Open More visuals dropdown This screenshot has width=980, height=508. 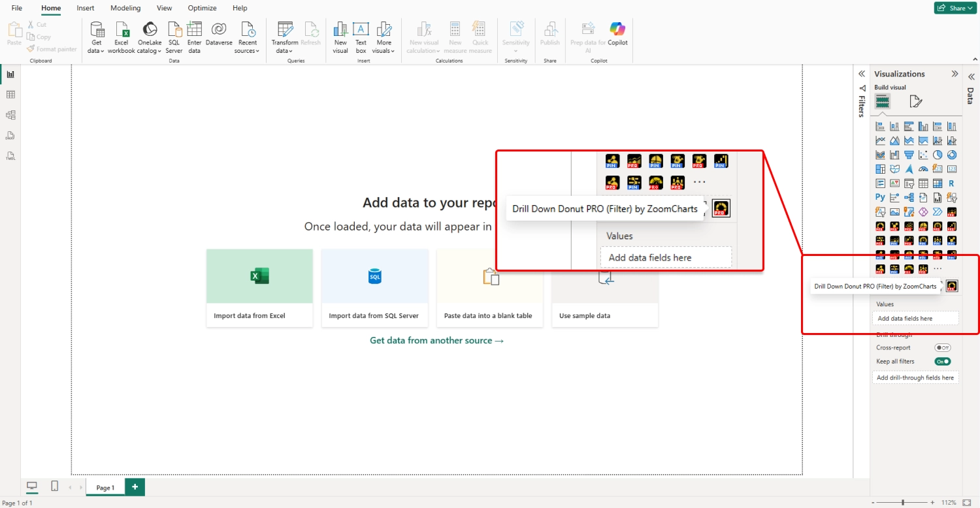pyautogui.click(x=384, y=37)
